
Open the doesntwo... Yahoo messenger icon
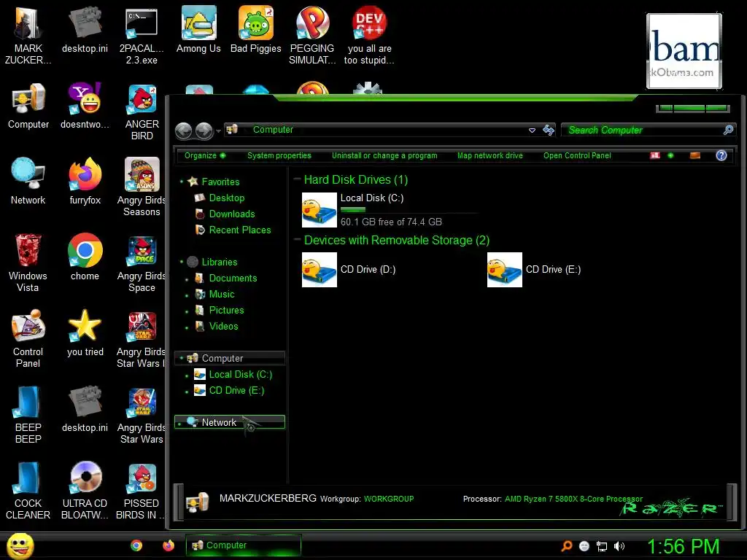click(x=85, y=106)
